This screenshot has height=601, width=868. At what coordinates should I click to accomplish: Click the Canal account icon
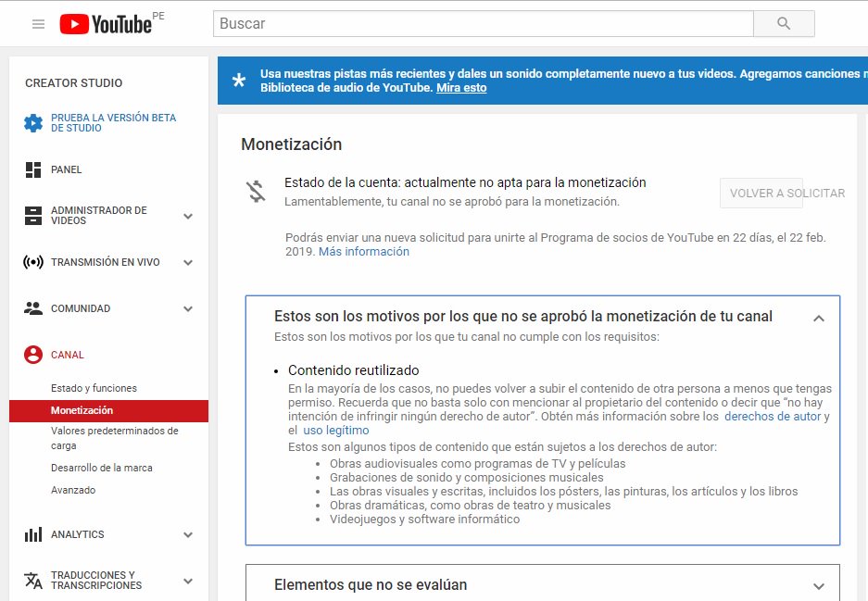[x=33, y=355]
